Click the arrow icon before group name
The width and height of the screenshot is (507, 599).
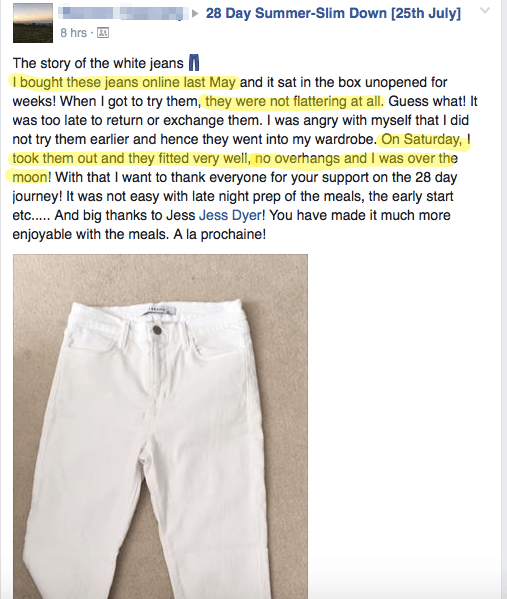click(195, 14)
